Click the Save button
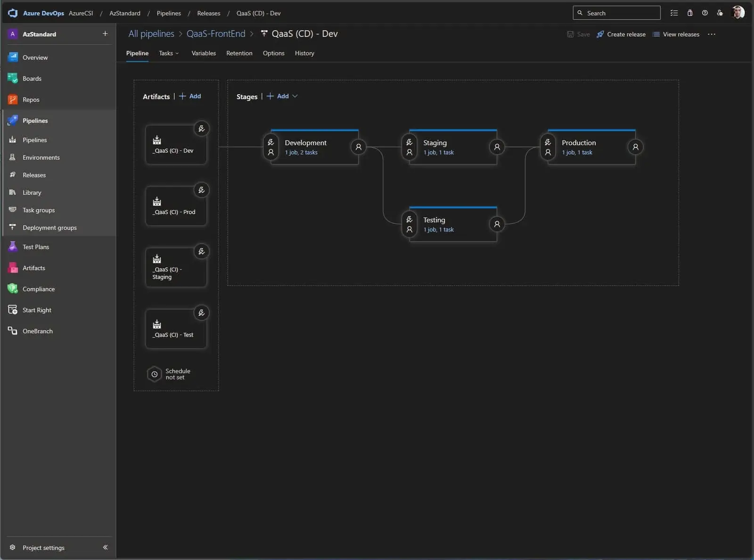Image resolution: width=754 pixels, height=560 pixels. pos(578,34)
